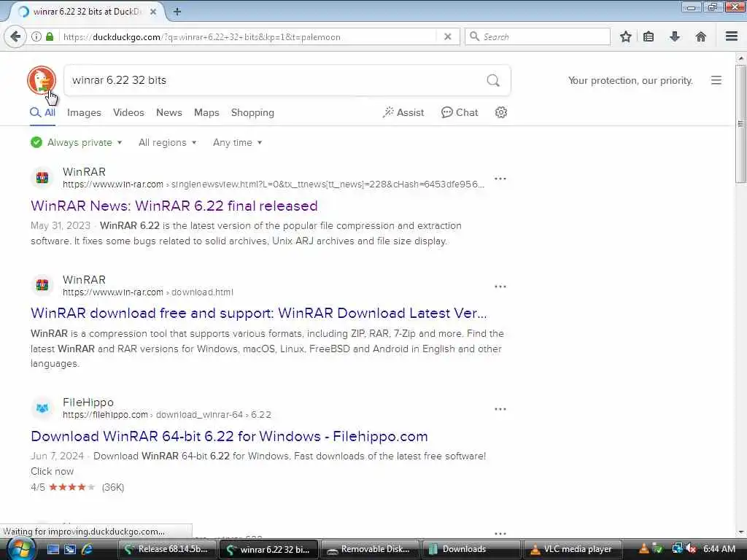Open the Any time filter dropdown

coord(237,142)
